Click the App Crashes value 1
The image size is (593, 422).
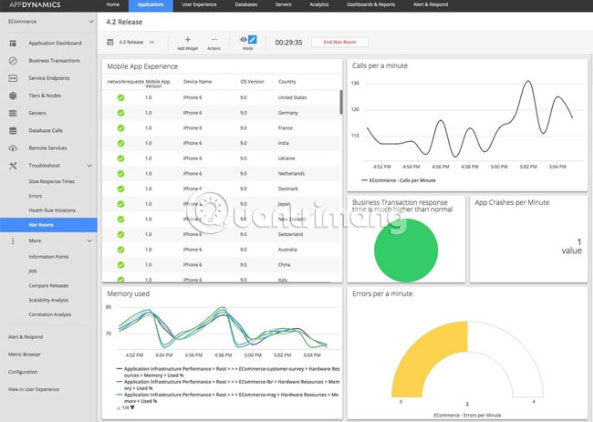[x=579, y=242]
